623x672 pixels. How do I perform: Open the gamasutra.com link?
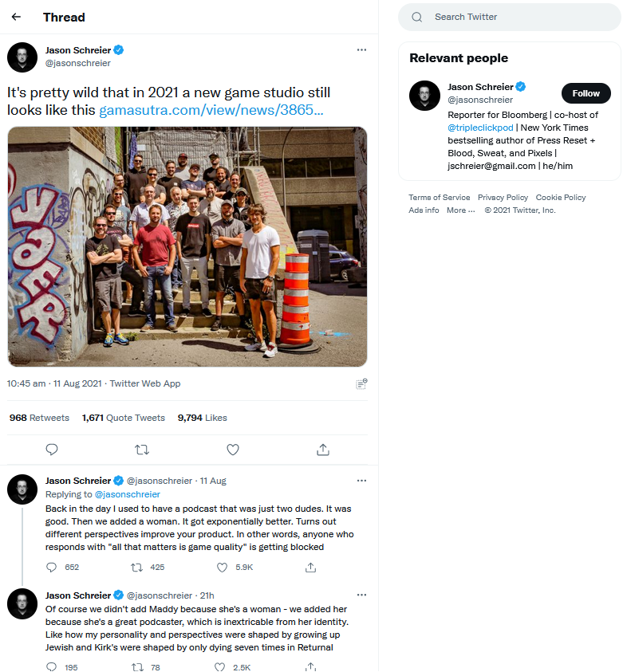click(x=211, y=110)
